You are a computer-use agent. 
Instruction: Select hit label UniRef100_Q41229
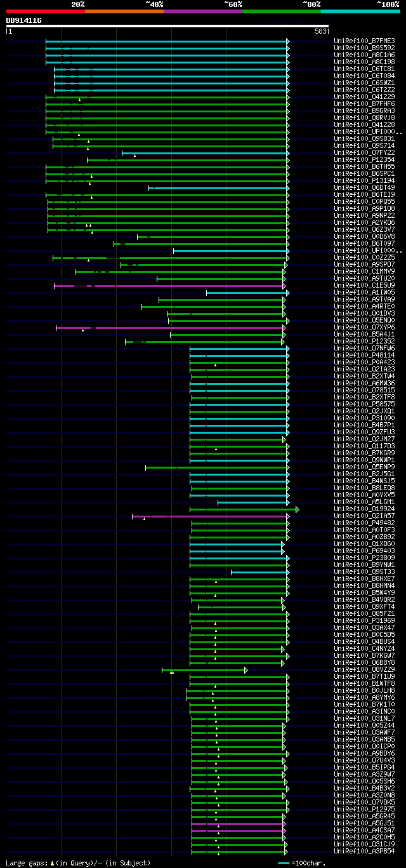pyautogui.click(x=364, y=97)
